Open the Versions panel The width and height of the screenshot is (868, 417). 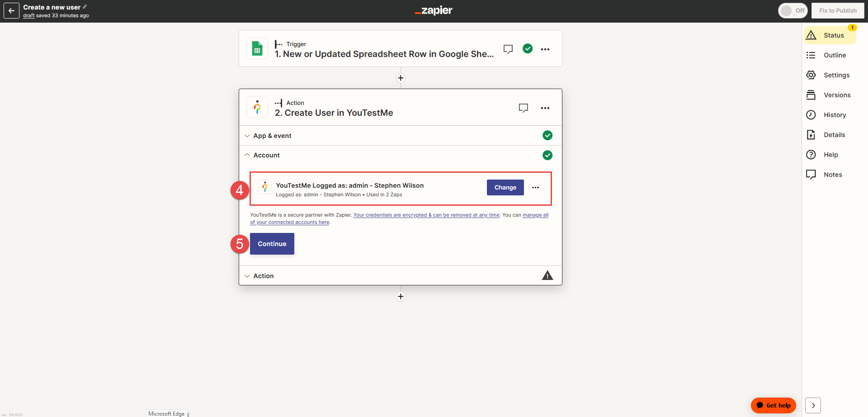tap(830, 95)
